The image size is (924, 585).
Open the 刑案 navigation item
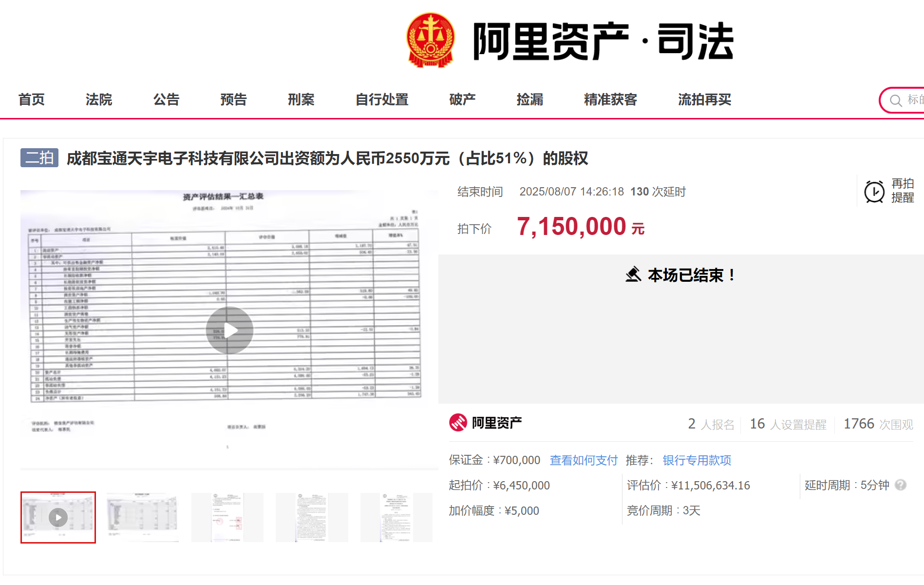[301, 99]
